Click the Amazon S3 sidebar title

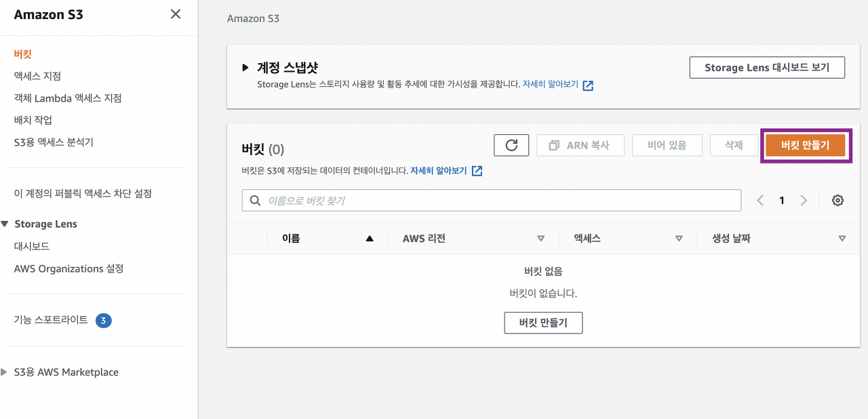pos(48,15)
